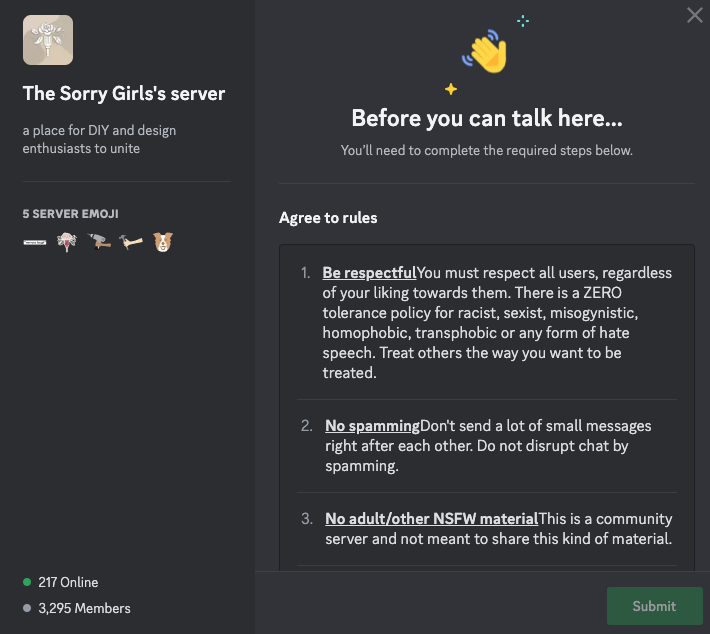Click the Submit button

tap(654, 606)
